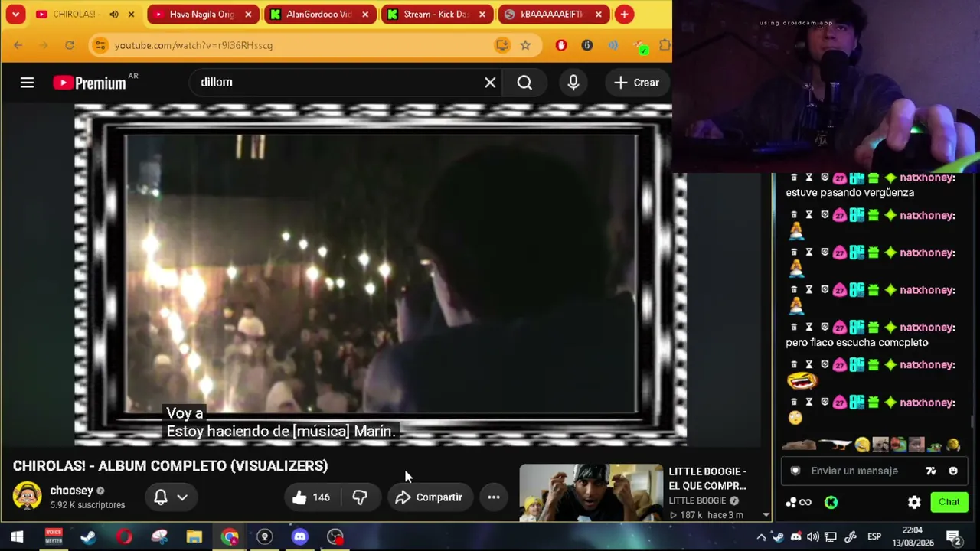Install app icon in address bar
Screen dimensions: 980x551
(x=502, y=45)
